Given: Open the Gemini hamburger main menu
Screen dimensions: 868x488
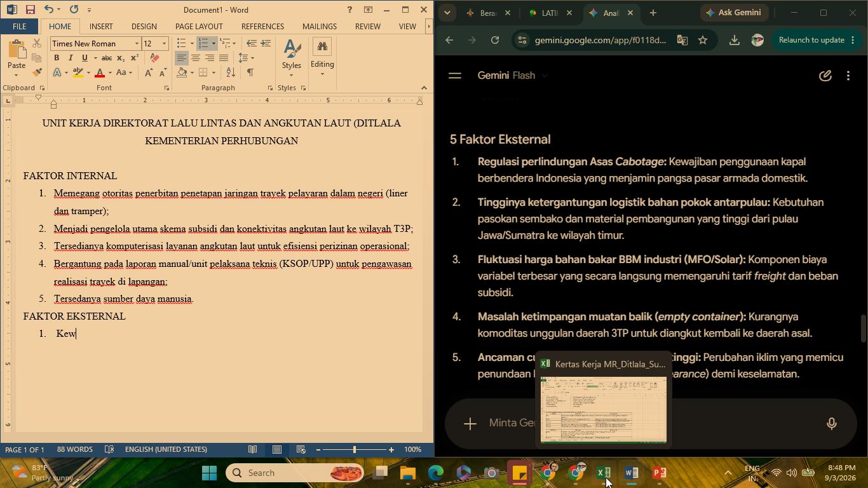Looking at the screenshot, I should [x=454, y=76].
